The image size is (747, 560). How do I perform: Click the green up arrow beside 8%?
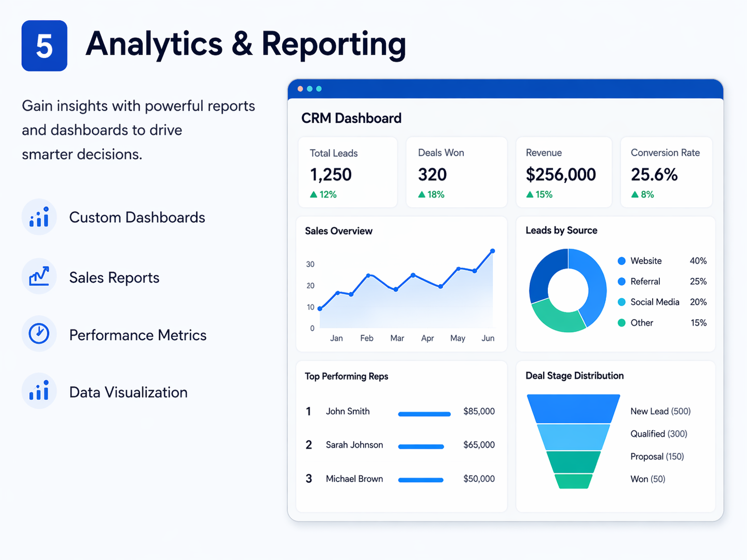click(x=635, y=194)
